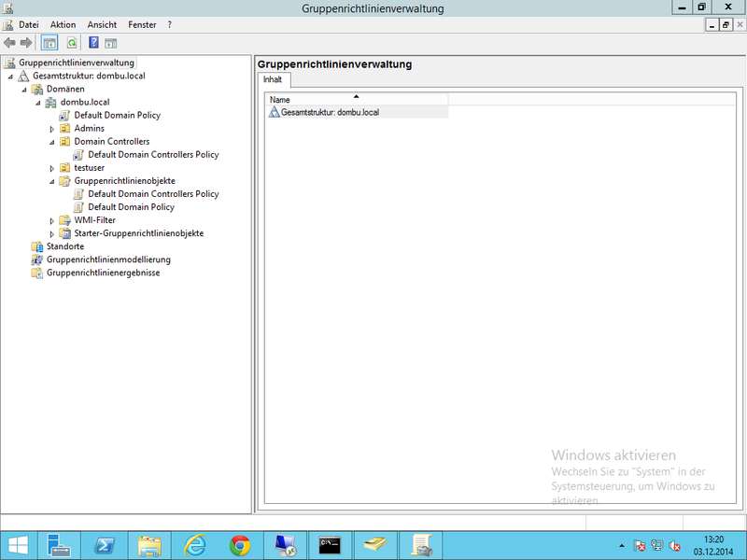Click the dombu.local domain icon
747x560 pixels.
[x=51, y=103]
